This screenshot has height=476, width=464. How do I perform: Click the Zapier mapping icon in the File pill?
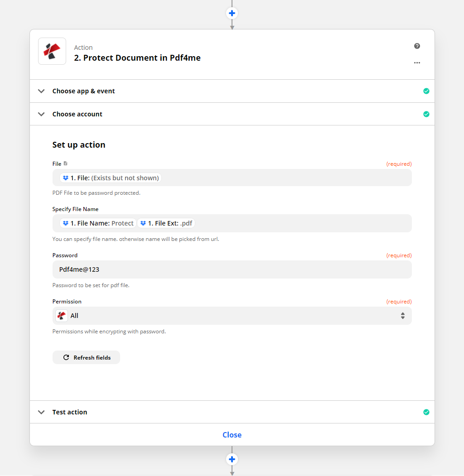(66, 178)
